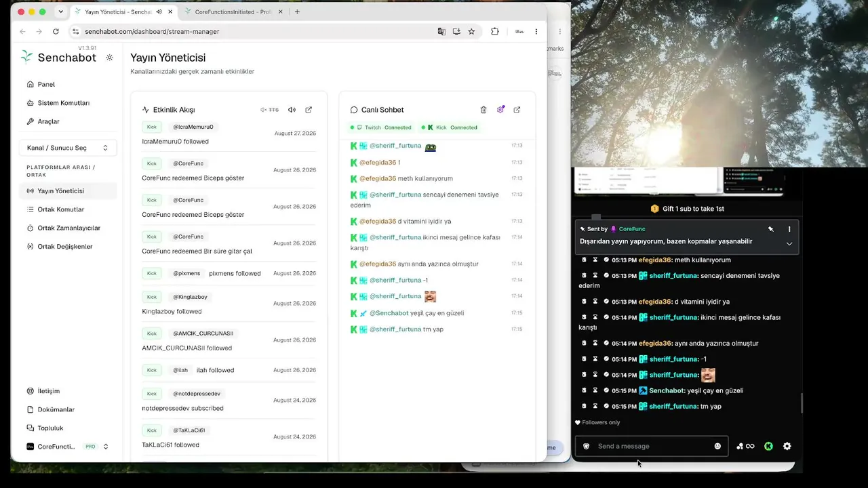Click @sheriff_furtuna on the 'tm yap' message
The height and width of the screenshot is (488, 868).
point(395,329)
